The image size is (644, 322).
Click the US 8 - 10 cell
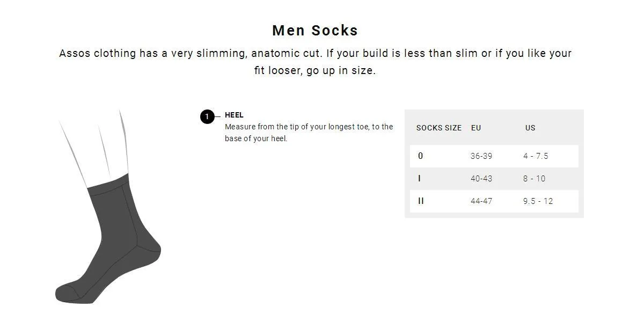pyautogui.click(x=535, y=179)
